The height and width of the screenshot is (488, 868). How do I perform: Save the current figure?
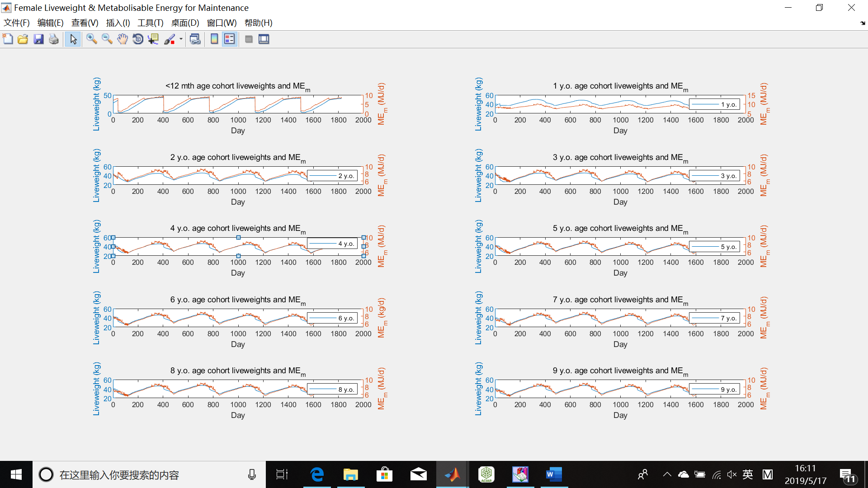(39, 39)
